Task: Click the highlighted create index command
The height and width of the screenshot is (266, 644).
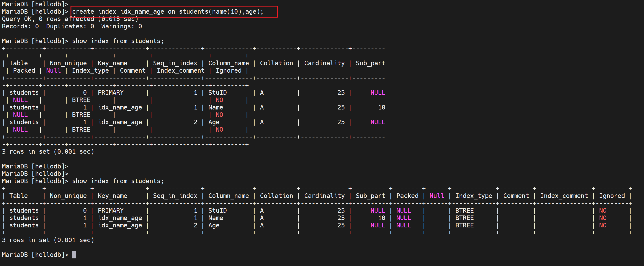Action: pyautogui.click(x=167, y=11)
